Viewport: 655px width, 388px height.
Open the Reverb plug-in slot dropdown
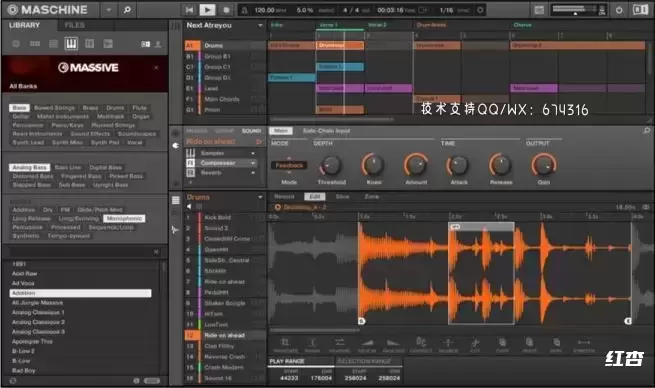(x=253, y=172)
